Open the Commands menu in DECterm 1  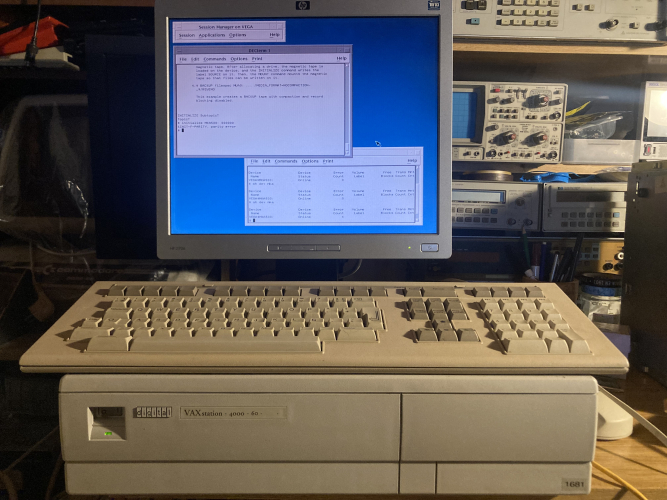point(215,59)
